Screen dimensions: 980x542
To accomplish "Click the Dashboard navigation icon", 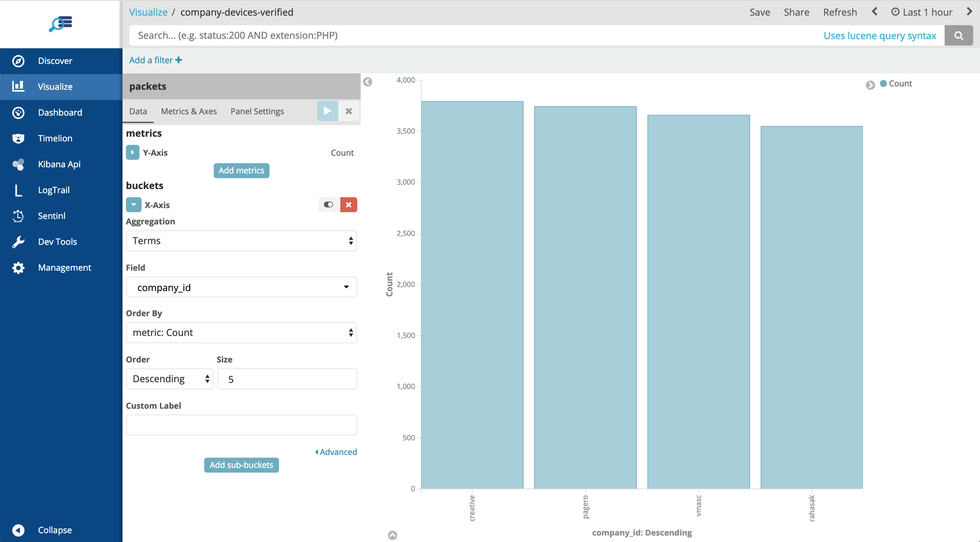I will 18,112.
